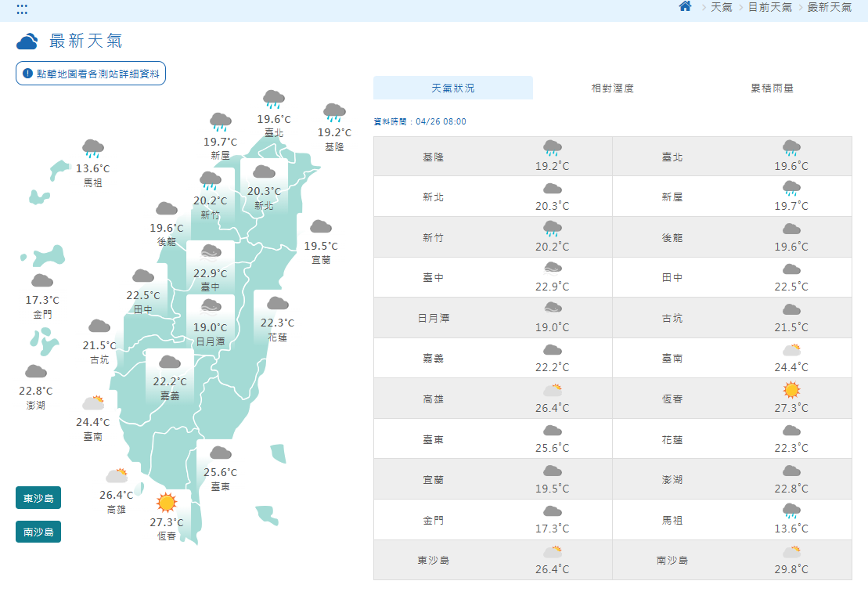
Task: Switch to the 累積雨量 tab
Action: point(772,88)
